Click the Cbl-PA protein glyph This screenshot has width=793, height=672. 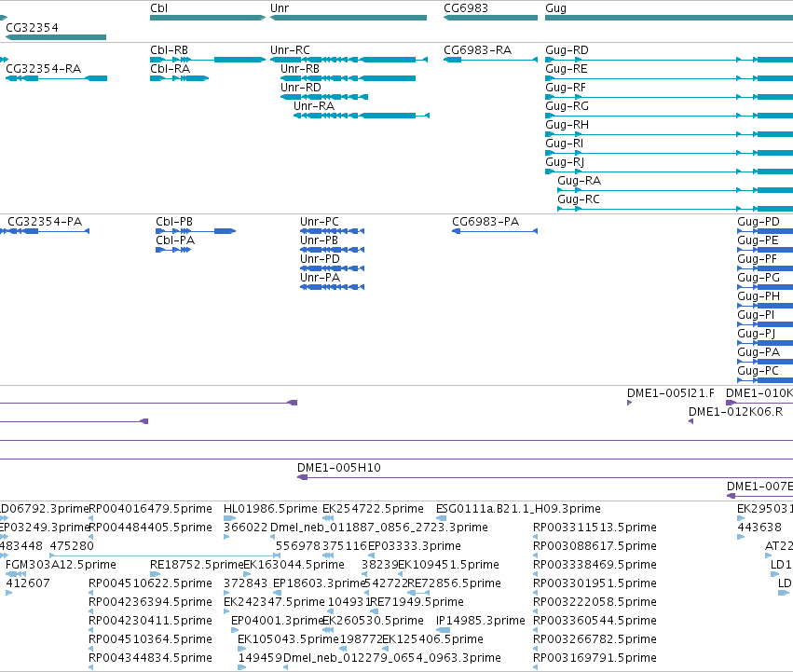coord(173,250)
